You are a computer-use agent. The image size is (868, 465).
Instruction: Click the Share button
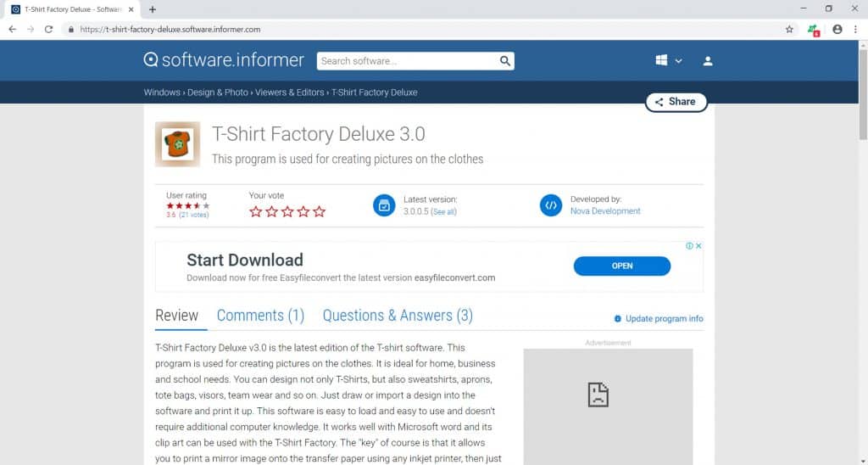[676, 102]
